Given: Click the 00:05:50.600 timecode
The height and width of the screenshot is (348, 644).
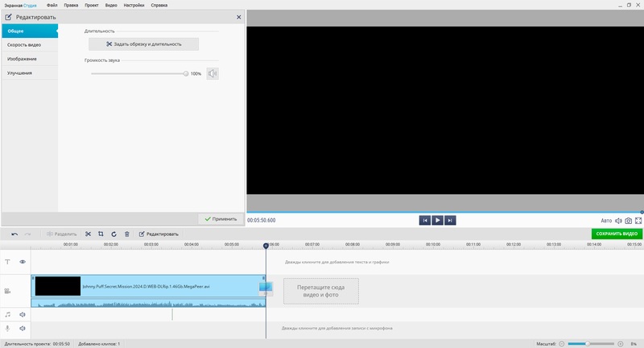Looking at the screenshot, I should [x=261, y=221].
